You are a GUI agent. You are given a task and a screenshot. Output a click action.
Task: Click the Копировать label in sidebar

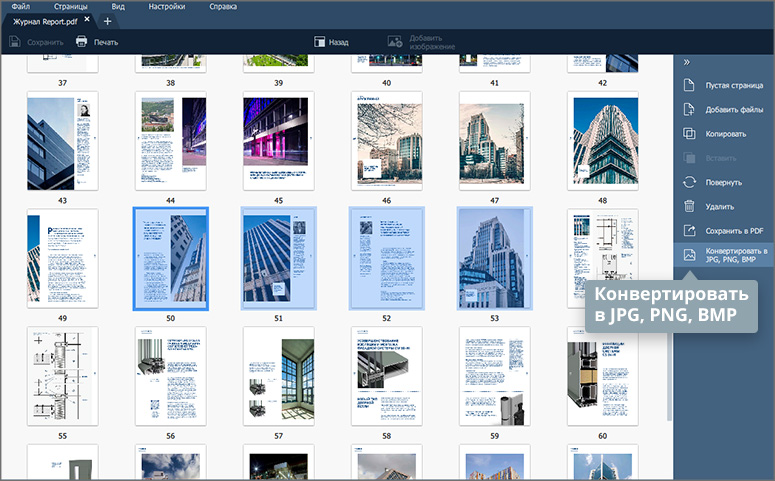tap(726, 134)
